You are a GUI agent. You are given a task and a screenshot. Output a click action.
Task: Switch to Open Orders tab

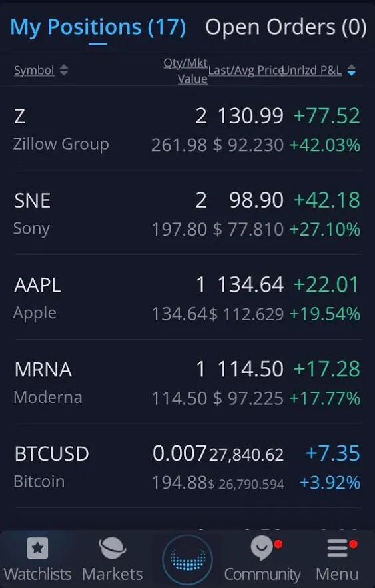pos(286,27)
